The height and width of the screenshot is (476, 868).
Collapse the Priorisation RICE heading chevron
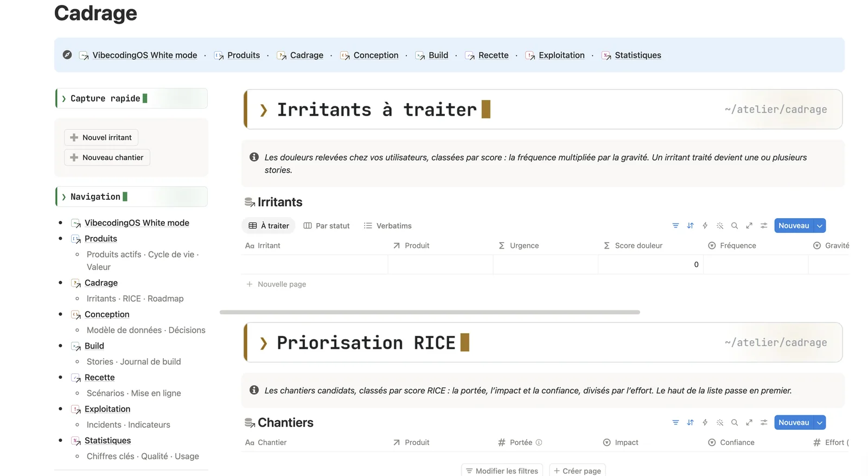pos(264,343)
